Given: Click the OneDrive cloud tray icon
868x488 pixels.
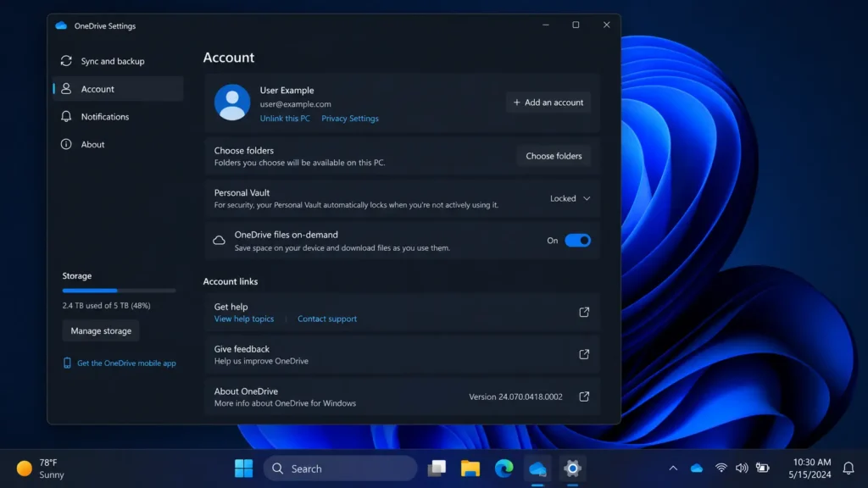Looking at the screenshot, I should tap(697, 468).
